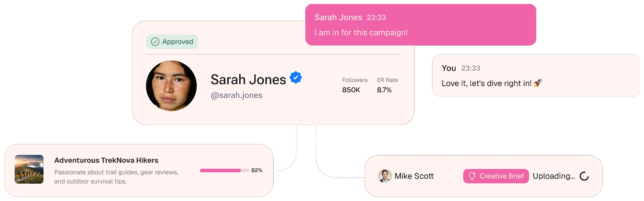Open Sarah Jones profile photo
The height and width of the screenshot is (201, 644).
(x=171, y=86)
